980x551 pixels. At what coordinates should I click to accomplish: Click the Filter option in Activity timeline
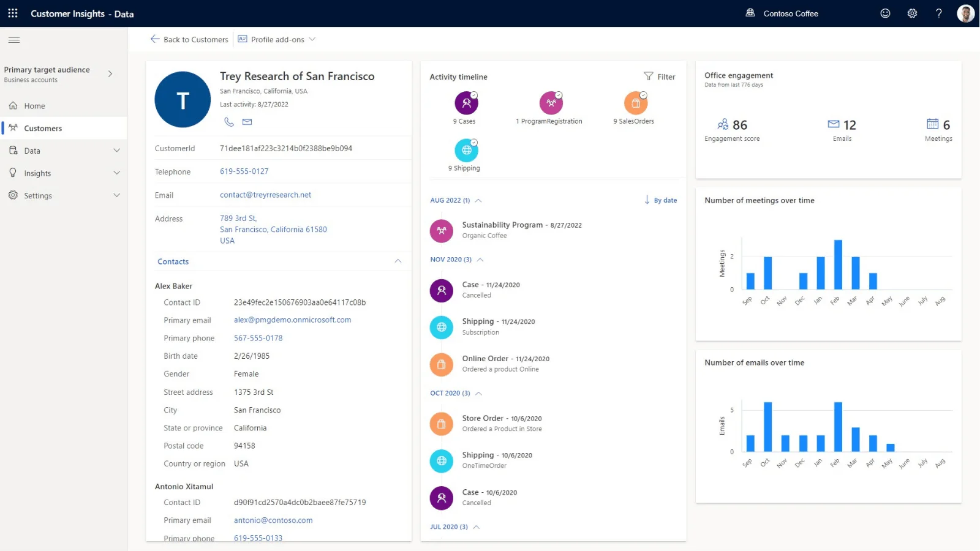click(x=660, y=77)
